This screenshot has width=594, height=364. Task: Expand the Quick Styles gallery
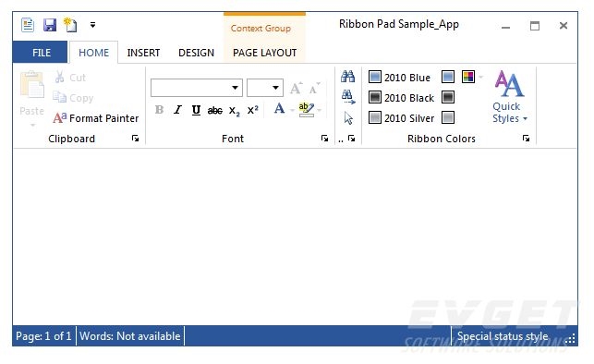point(510,97)
